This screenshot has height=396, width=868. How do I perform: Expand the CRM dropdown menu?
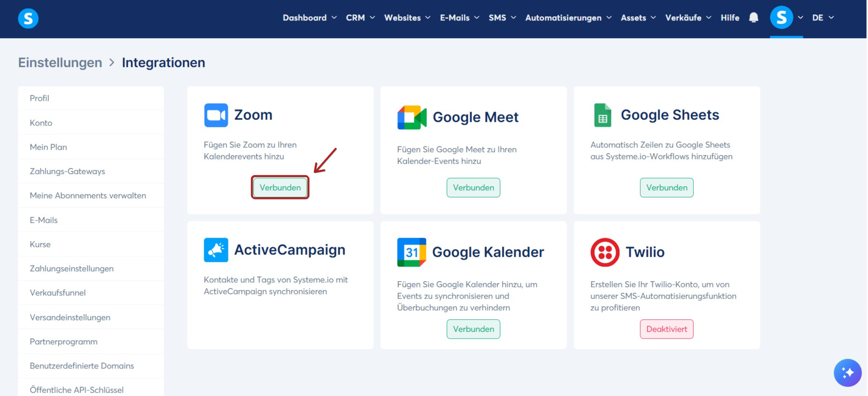pyautogui.click(x=360, y=18)
